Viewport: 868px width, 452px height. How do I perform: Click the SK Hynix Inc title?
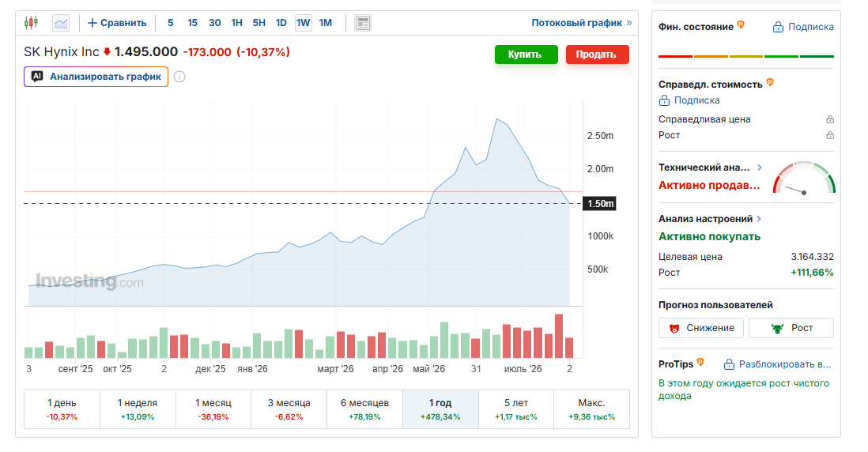pos(62,51)
